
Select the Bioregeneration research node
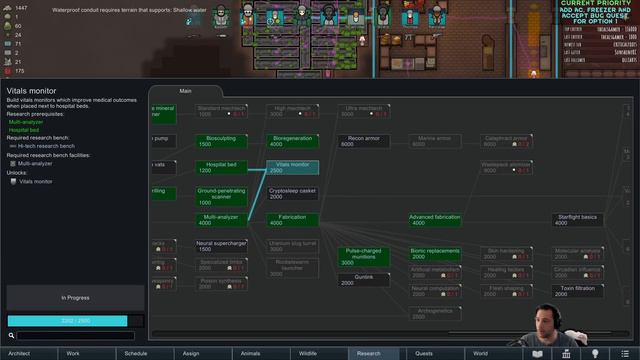[x=293, y=141]
